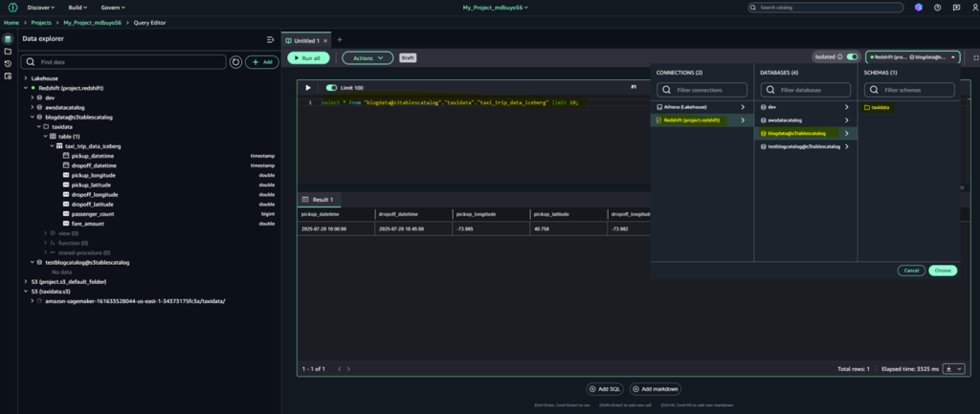The height and width of the screenshot is (414, 980).
Task: Open the files folder icon in left sidebar
Action: (x=8, y=51)
